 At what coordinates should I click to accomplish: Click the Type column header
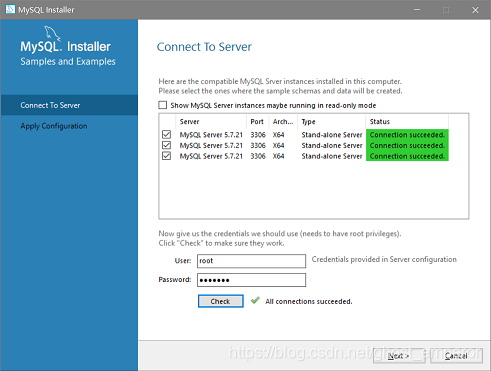[331, 122]
